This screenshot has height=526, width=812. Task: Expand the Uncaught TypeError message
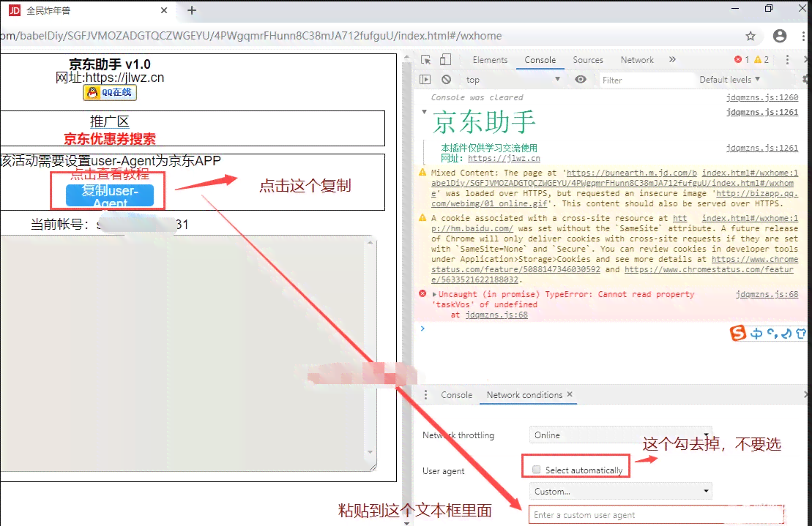tap(434, 294)
